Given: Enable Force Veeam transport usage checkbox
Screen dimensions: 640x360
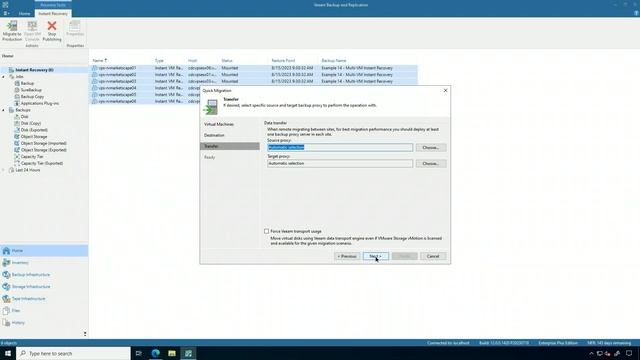Looking at the screenshot, I should pos(267,231).
